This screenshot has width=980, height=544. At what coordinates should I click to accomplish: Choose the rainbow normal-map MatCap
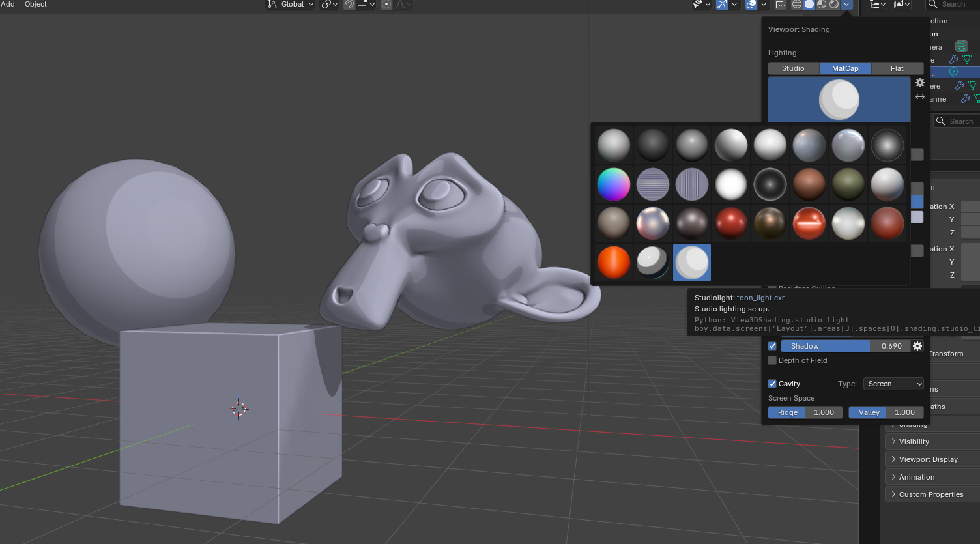(x=614, y=184)
